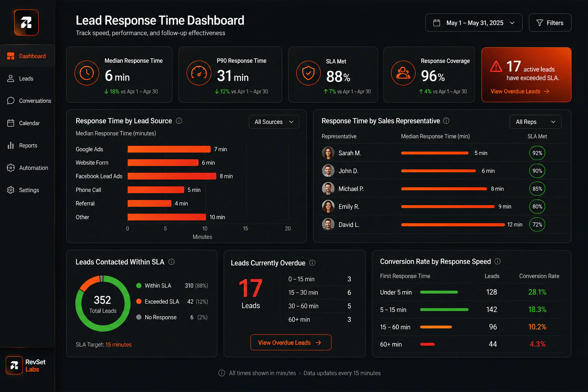The image size is (588, 392).
Task: Click the Google Ads bar in chart
Action: click(169, 149)
